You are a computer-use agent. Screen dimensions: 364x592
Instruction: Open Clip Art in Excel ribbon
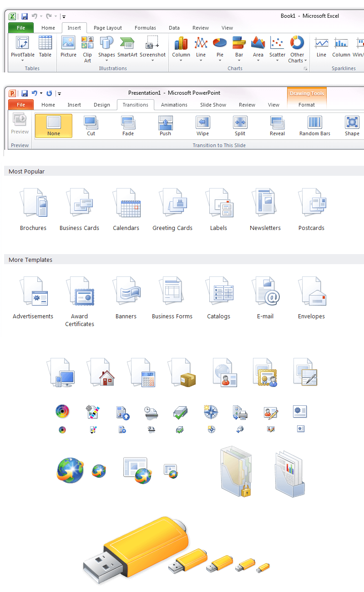(x=87, y=50)
